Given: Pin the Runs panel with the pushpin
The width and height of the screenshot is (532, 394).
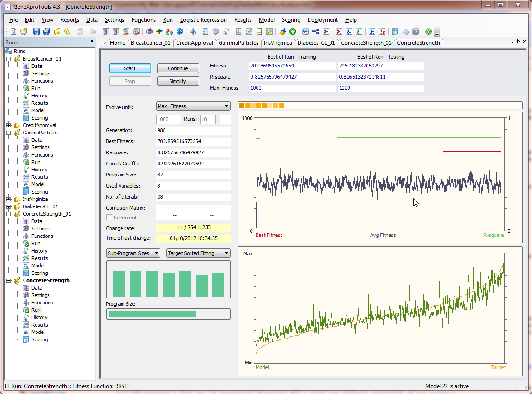Looking at the screenshot, I should pyautogui.click(x=92, y=42).
